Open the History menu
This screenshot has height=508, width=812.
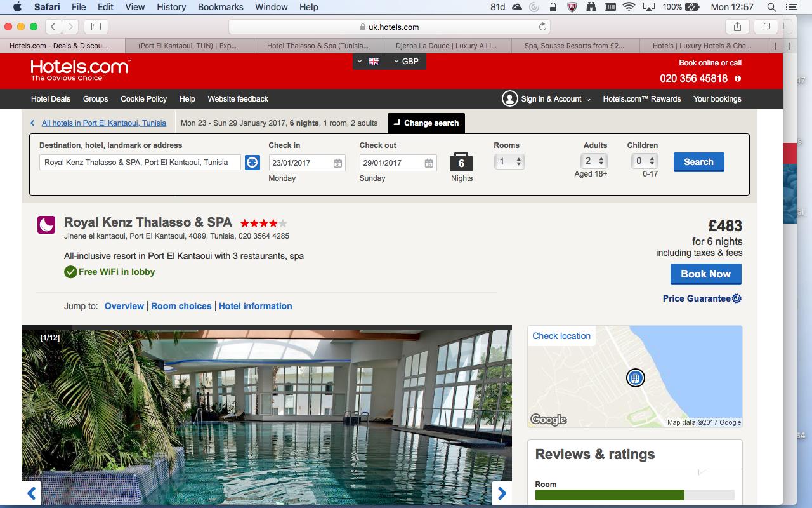[171, 7]
